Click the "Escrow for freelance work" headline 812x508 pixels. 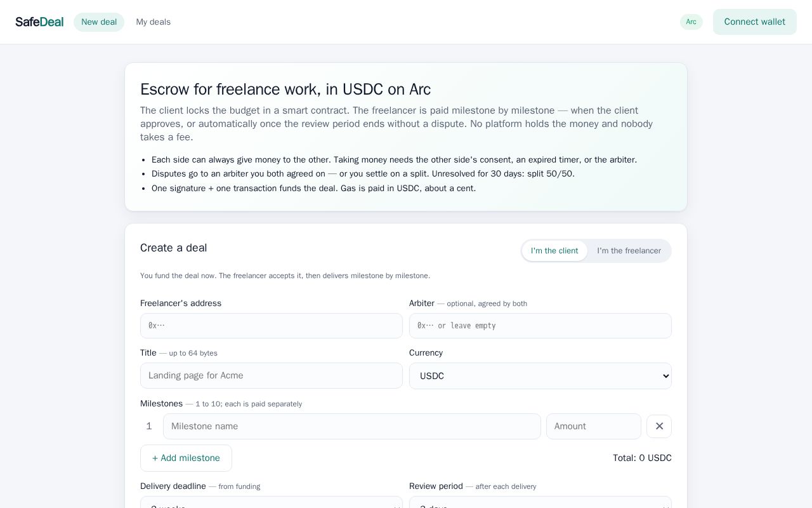pyautogui.click(x=285, y=90)
